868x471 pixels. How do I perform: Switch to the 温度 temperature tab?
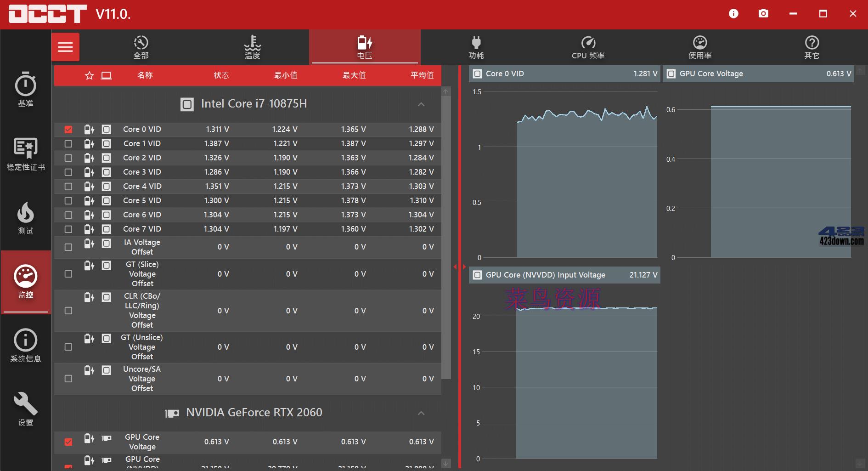click(252, 47)
